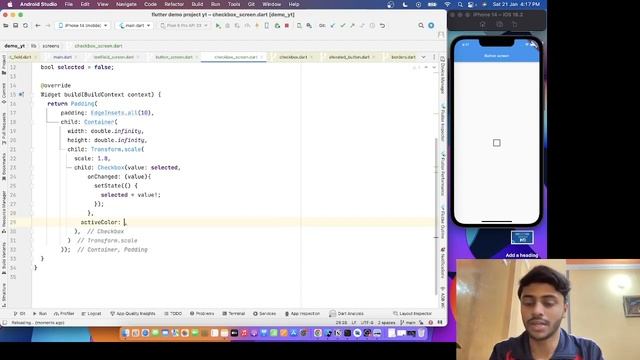
Task: Open the Layout Inspector tool window
Action: (x=412, y=313)
